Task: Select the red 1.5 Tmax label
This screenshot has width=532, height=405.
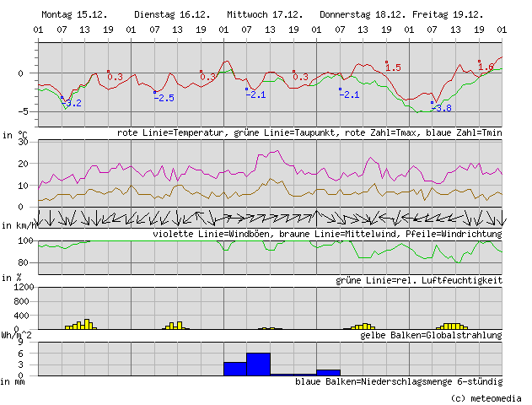Action: click(394, 67)
